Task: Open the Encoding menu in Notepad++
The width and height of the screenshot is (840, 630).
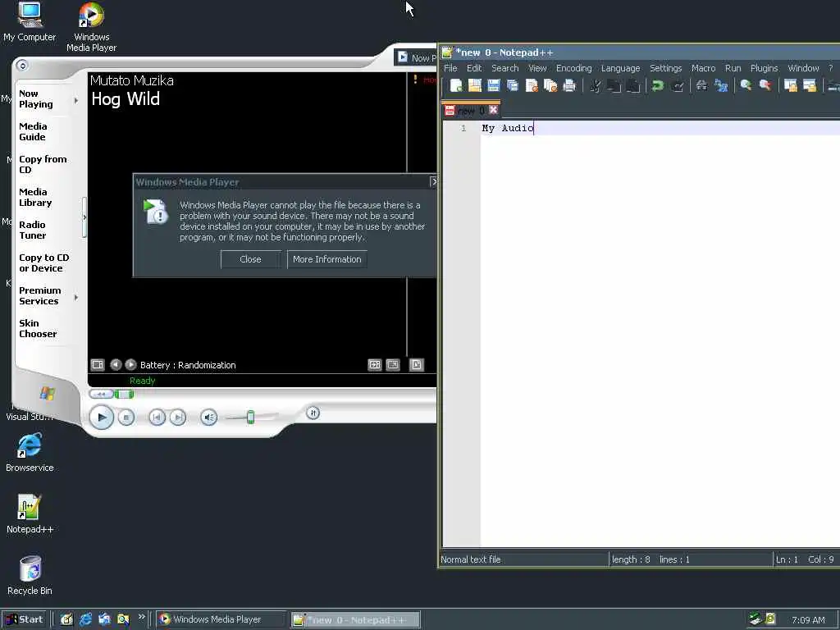Action: click(573, 68)
